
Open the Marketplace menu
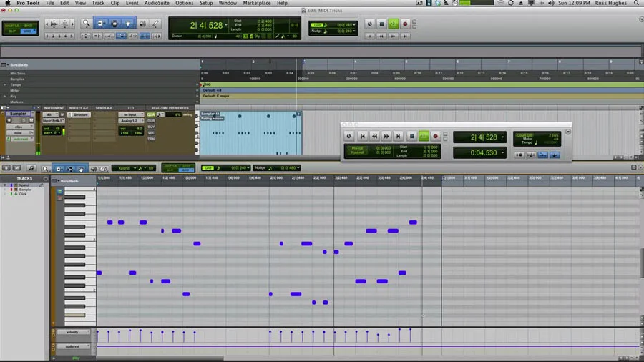257,3
